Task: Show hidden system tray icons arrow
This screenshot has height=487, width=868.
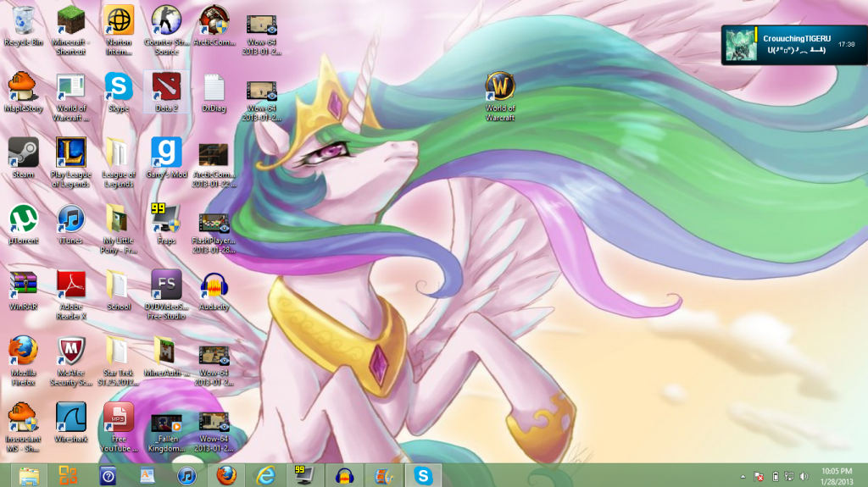Action: click(x=743, y=477)
